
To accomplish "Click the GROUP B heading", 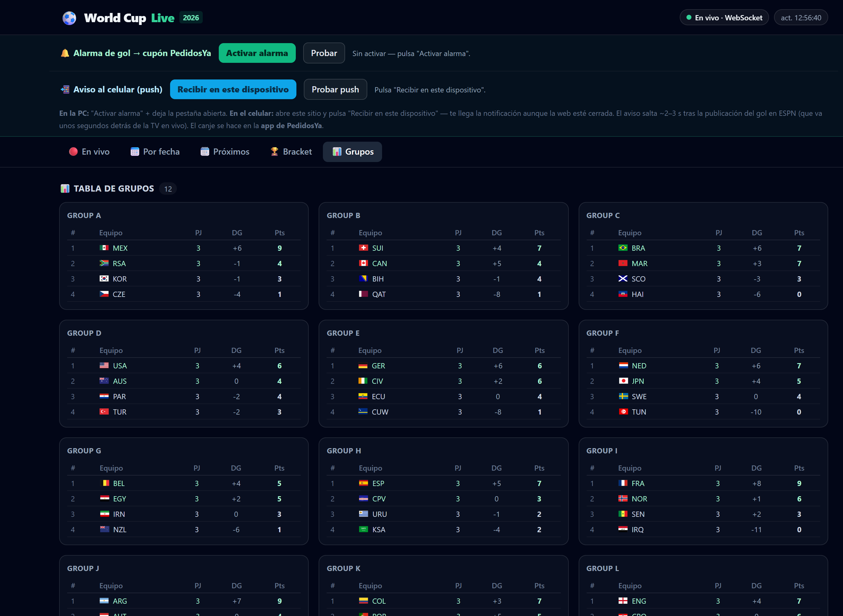I will [x=344, y=216].
